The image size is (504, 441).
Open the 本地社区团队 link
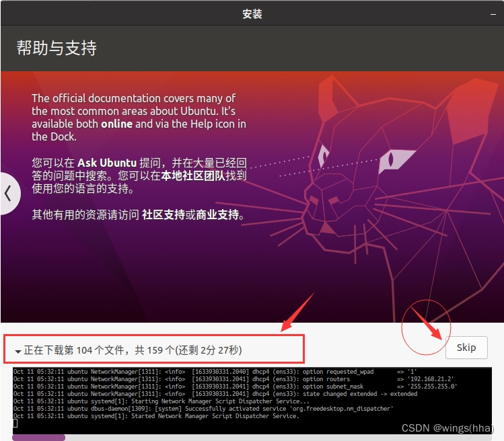pyautogui.click(x=193, y=175)
